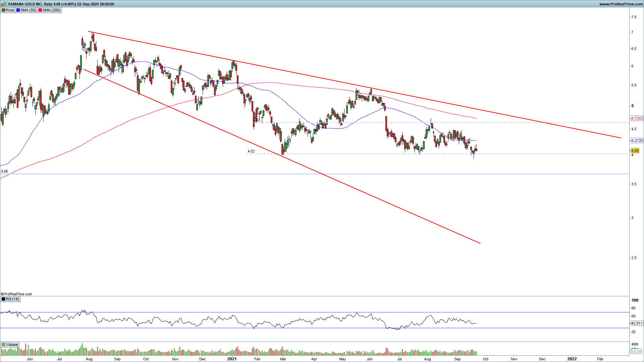644x362 pixels.
Task: Open the www.ProRealTime.com link
Action: tap(621, 4)
